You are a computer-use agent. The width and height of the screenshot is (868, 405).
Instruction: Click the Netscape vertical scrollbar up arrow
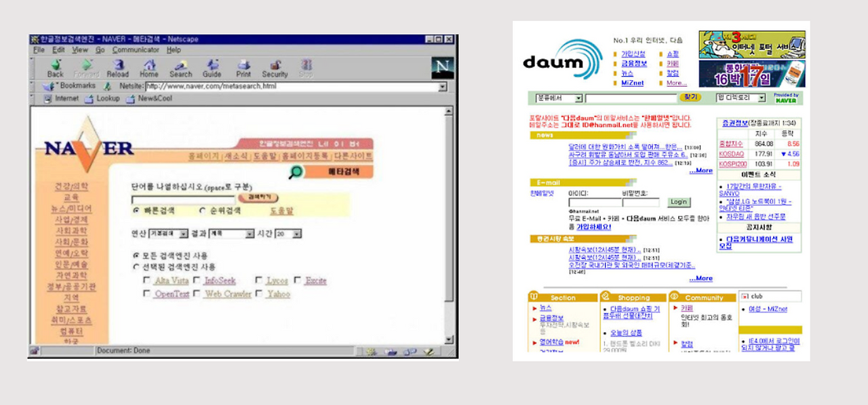coord(448,111)
